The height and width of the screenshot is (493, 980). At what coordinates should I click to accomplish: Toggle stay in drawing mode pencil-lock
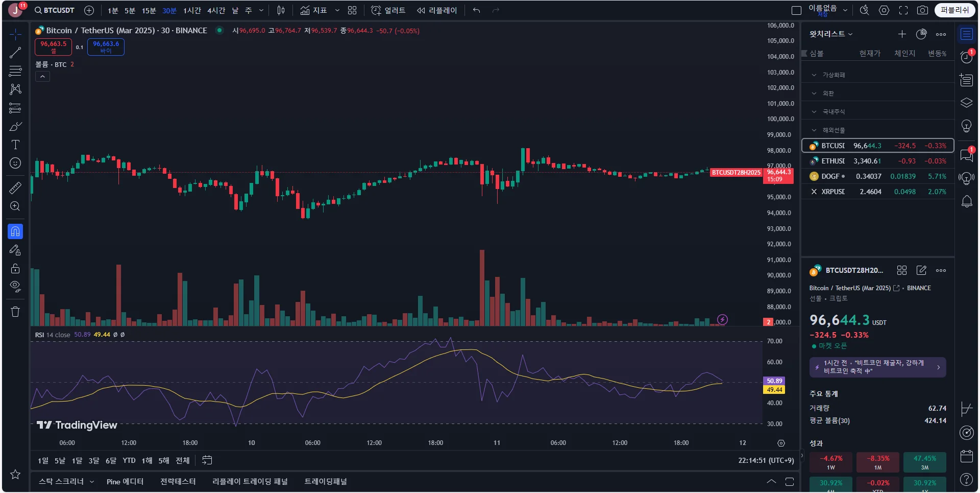(x=15, y=250)
